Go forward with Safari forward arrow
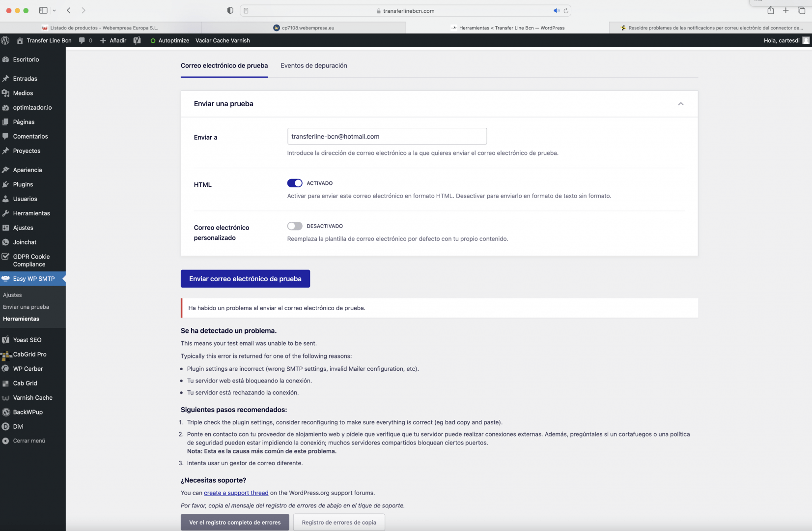 pos(83,10)
